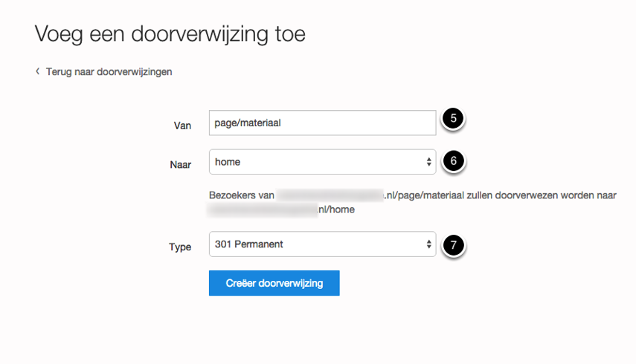Click the Naar field label
Screen dimensions: 636x364
(181, 164)
